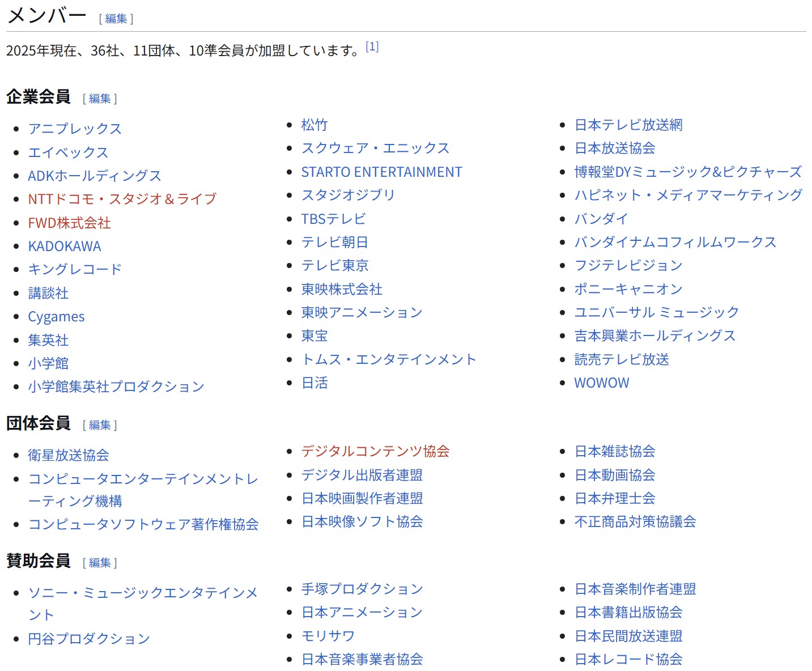Click the バンダイナムコフィルムワークス link

[x=675, y=243]
